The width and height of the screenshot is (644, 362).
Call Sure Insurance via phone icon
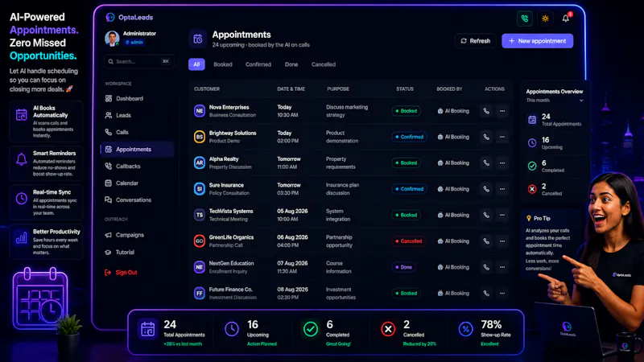tap(486, 189)
